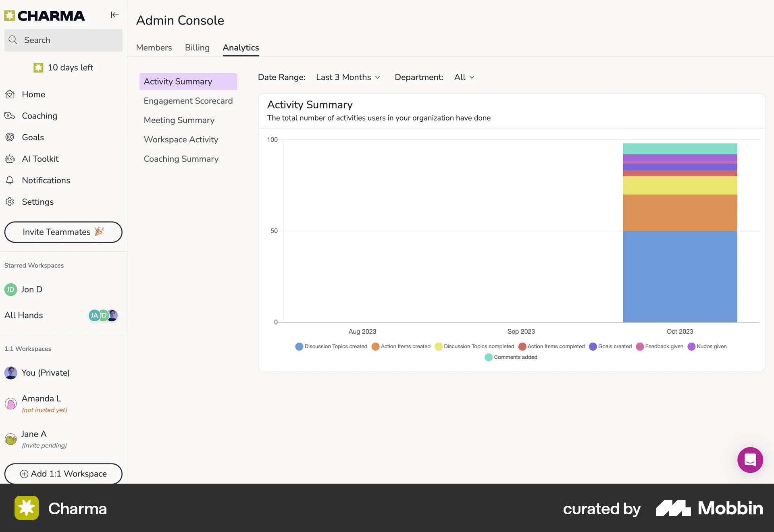Viewport: 774px width, 532px height.
Task: Click the Charma star logo
Action: coord(10,15)
